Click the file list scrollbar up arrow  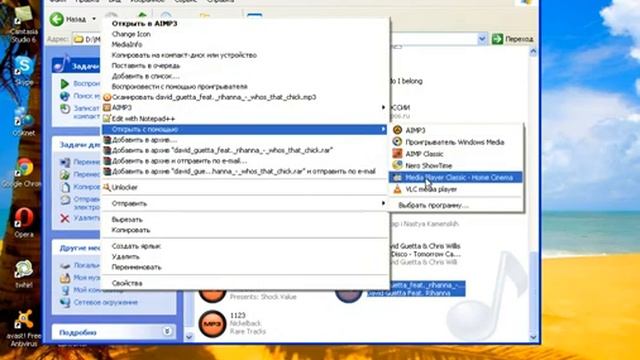click(x=533, y=52)
